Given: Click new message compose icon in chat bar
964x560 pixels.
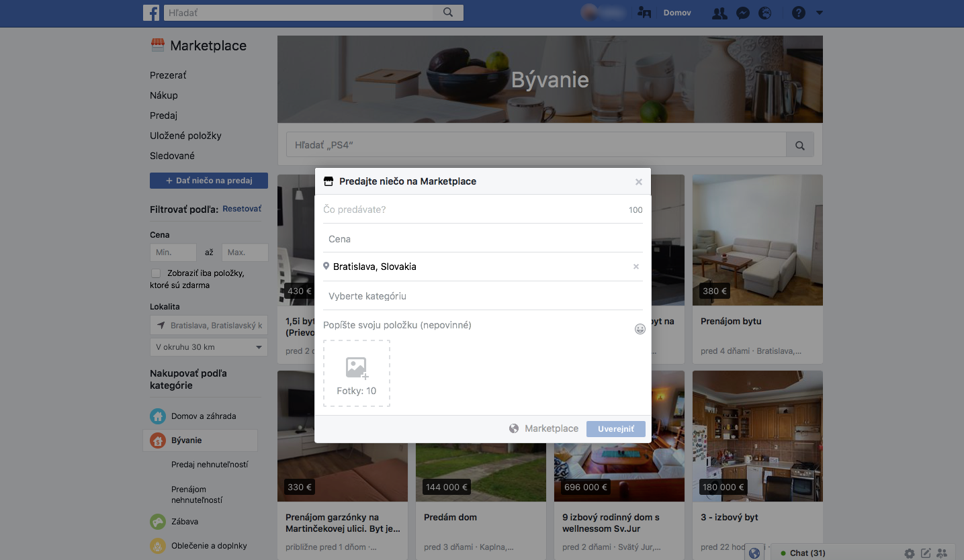Looking at the screenshot, I should click(926, 553).
